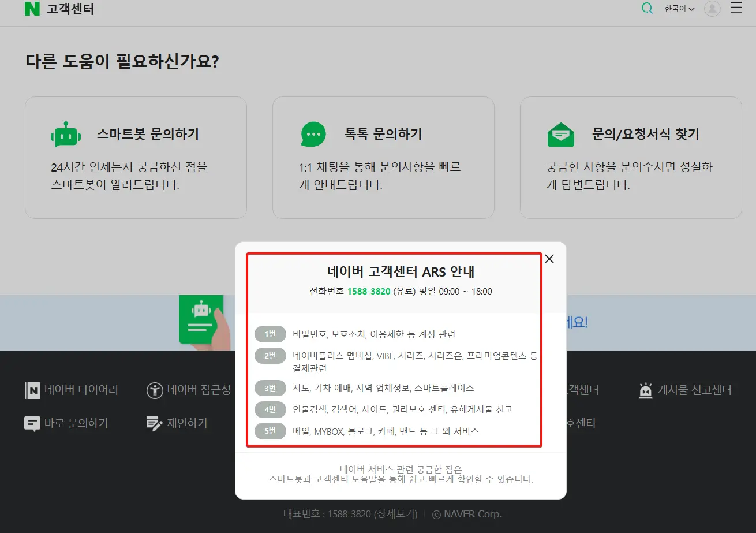756x533 pixels.
Task: Open 제안하기 footer link
Action: [187, 424]
